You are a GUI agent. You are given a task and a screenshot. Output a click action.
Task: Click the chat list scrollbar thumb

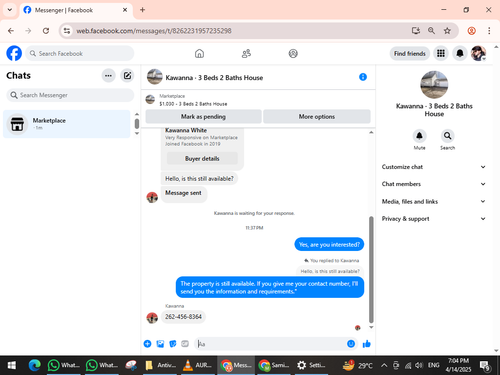coord(137,124)
